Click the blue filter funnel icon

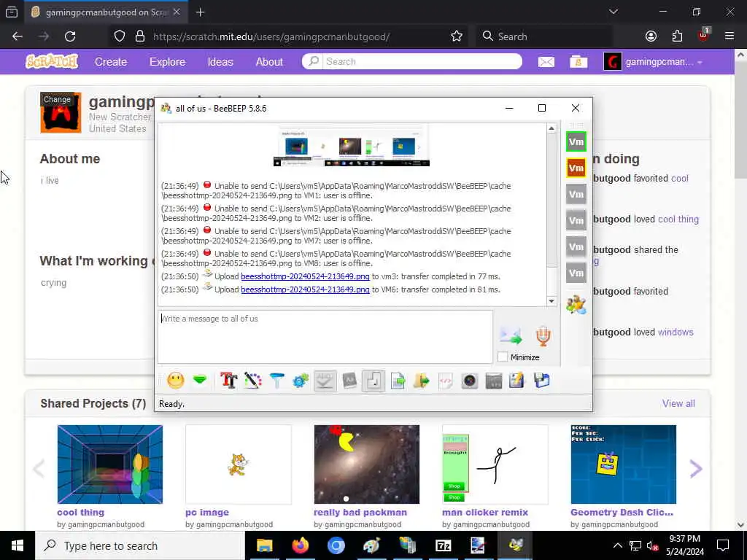point(276,381)
